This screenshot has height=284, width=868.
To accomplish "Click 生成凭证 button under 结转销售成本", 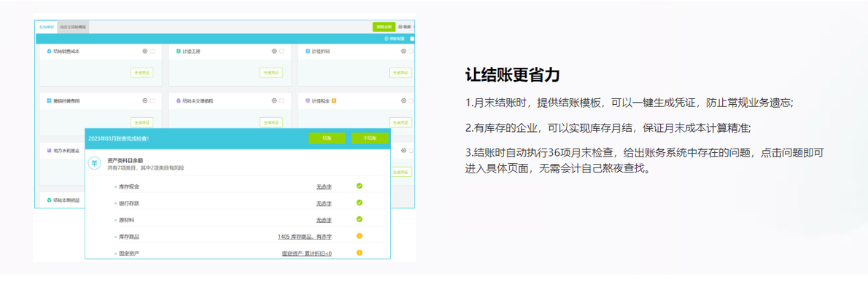I will (x=142, y=72).
